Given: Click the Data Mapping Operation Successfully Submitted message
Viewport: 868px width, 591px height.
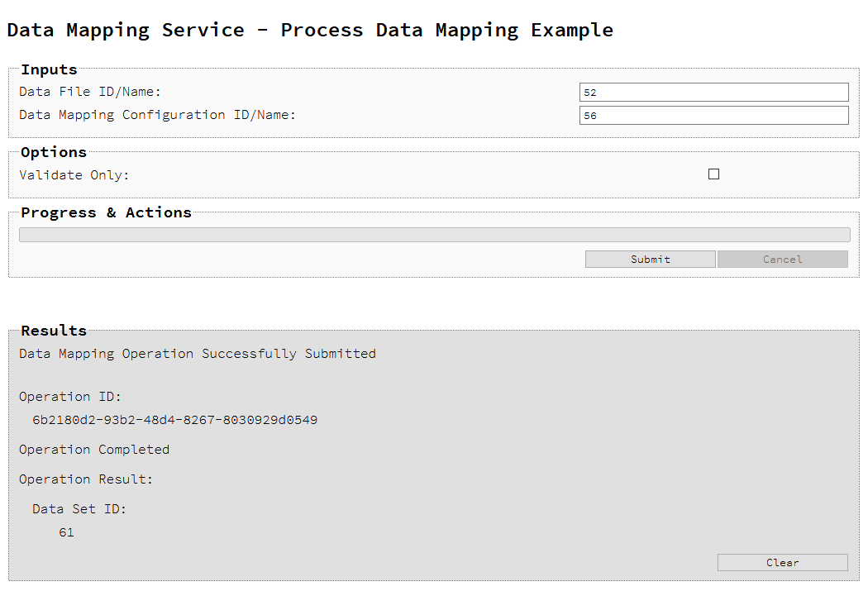Looking at the screenshot, I should [198, 353].
